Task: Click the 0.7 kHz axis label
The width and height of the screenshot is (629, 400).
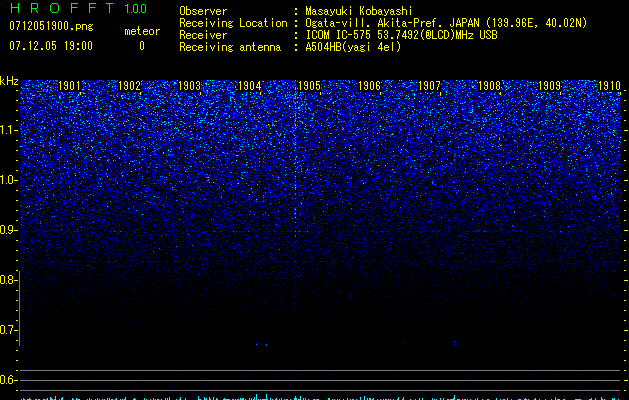Action: tap(8, 330)
